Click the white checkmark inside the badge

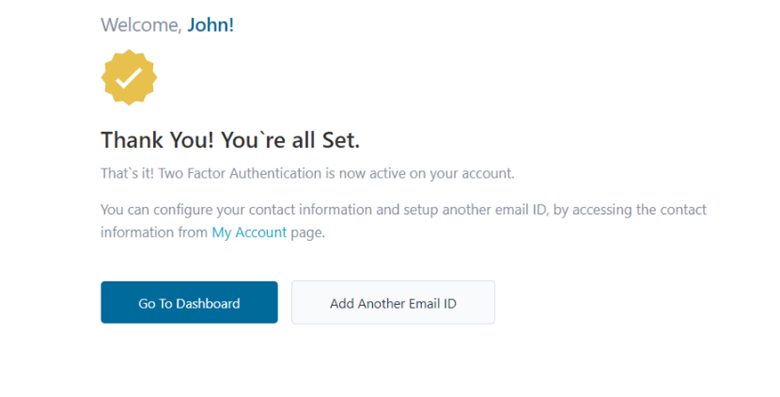tap(129, 78)
